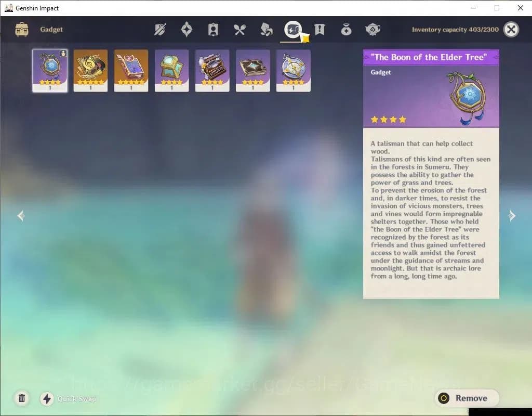The width and height of the screenshot is (532, 416).
Task: Go to previous page with left arrow
Action: click(21, 216)
